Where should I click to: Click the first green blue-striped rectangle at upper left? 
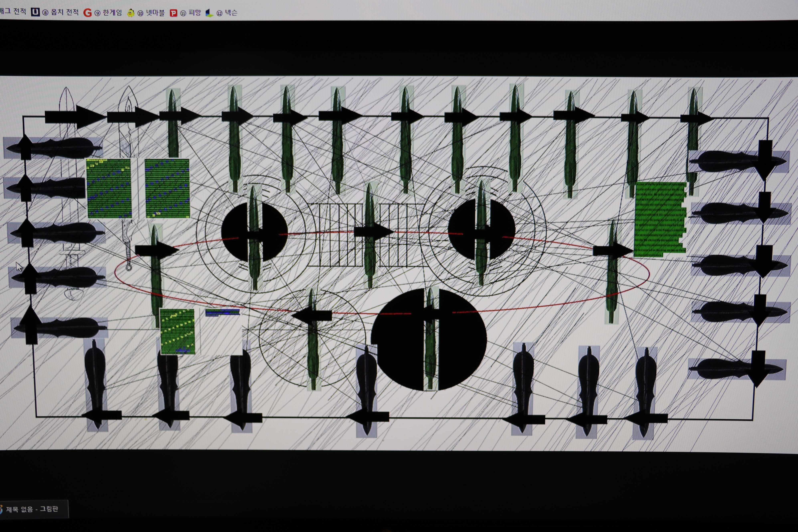(109, 188)
